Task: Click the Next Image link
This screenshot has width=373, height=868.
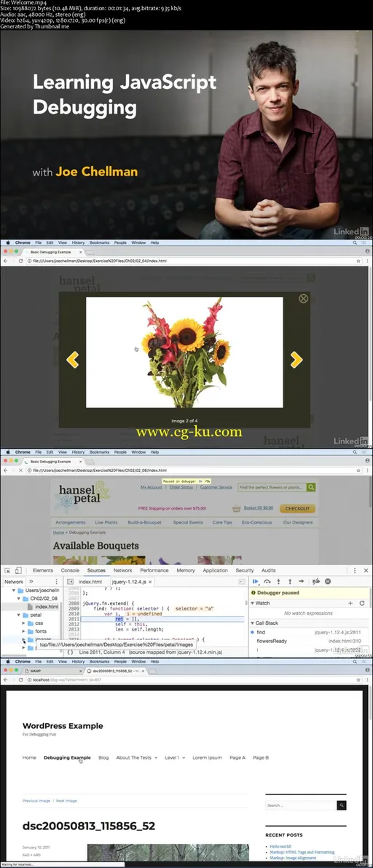Action: click(66, 800)
